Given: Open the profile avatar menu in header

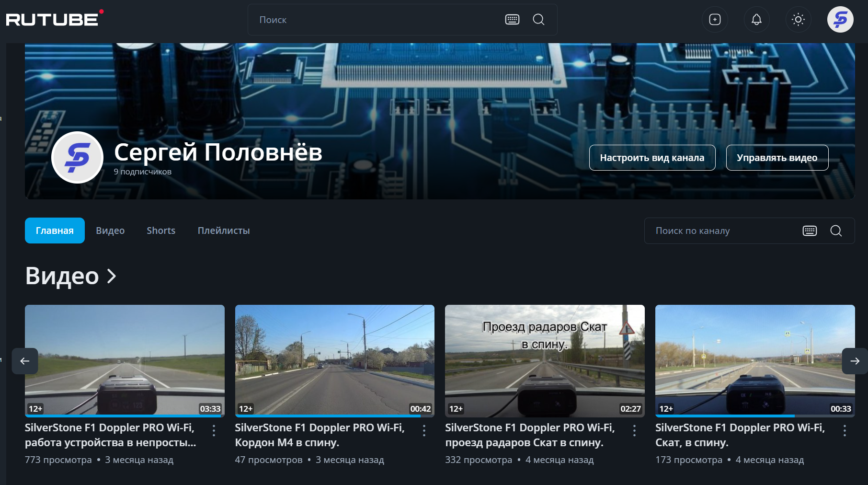Looking at the screenshot, I should (x=840, y=20).
